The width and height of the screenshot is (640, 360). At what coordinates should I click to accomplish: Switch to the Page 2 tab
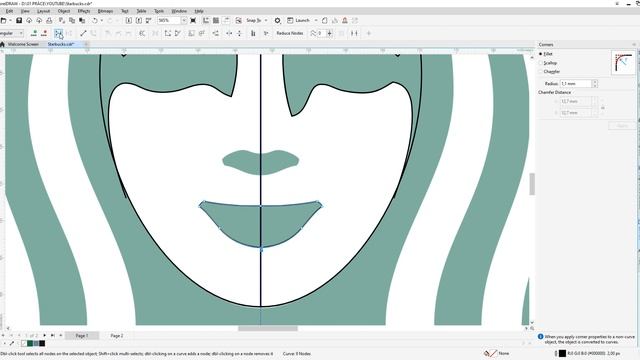117,336
